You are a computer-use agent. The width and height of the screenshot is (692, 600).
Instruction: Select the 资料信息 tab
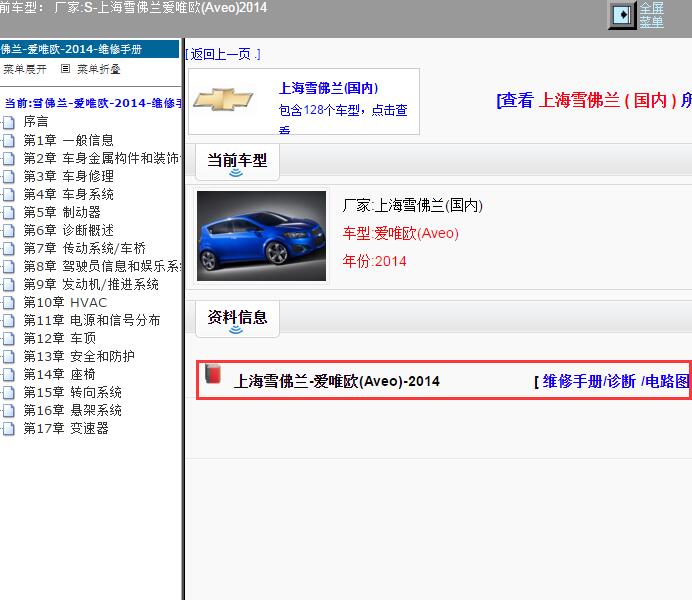(237, 319)
